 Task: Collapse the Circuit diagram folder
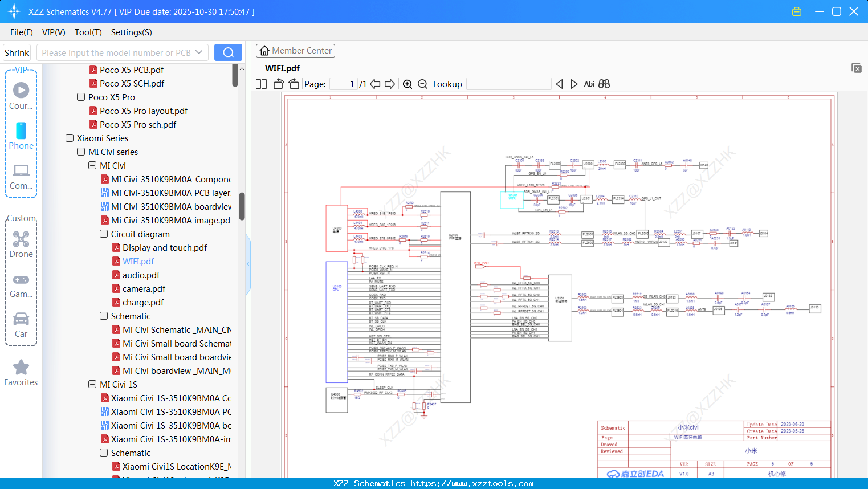(104, 234)
